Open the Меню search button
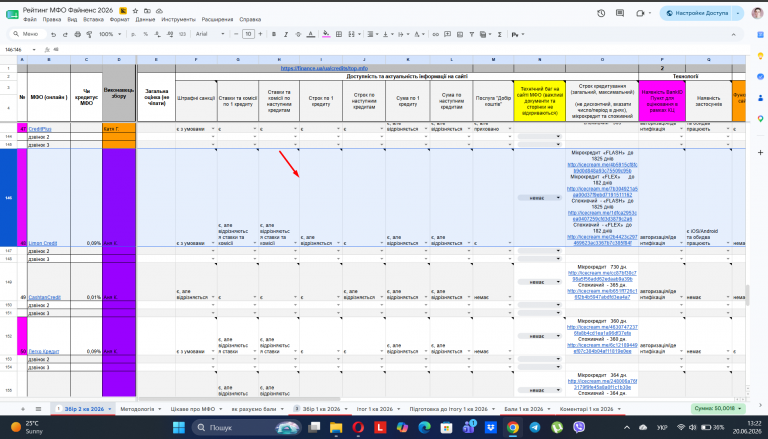The image size is (768, 439). 27,34
